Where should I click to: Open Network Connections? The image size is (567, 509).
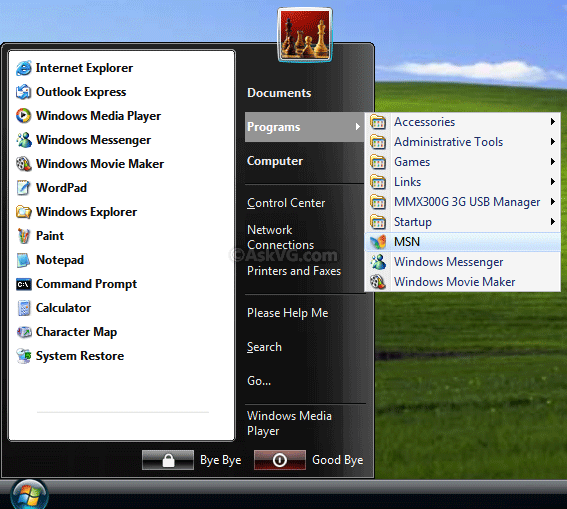click(x=281, y=237)
